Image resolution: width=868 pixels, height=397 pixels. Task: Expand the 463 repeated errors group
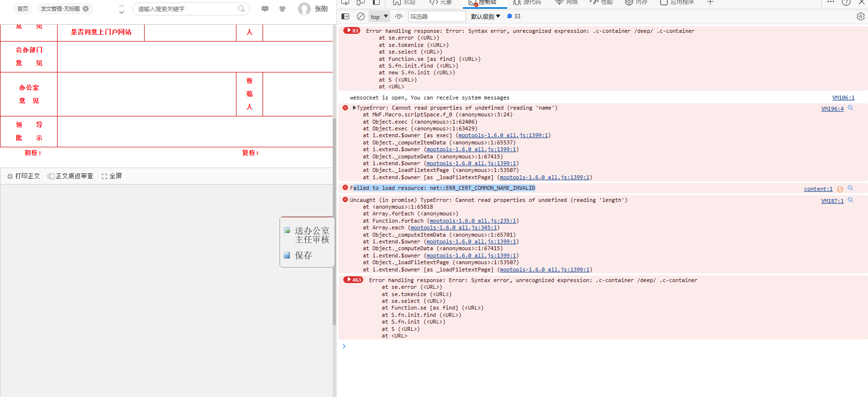click(353, 280)
